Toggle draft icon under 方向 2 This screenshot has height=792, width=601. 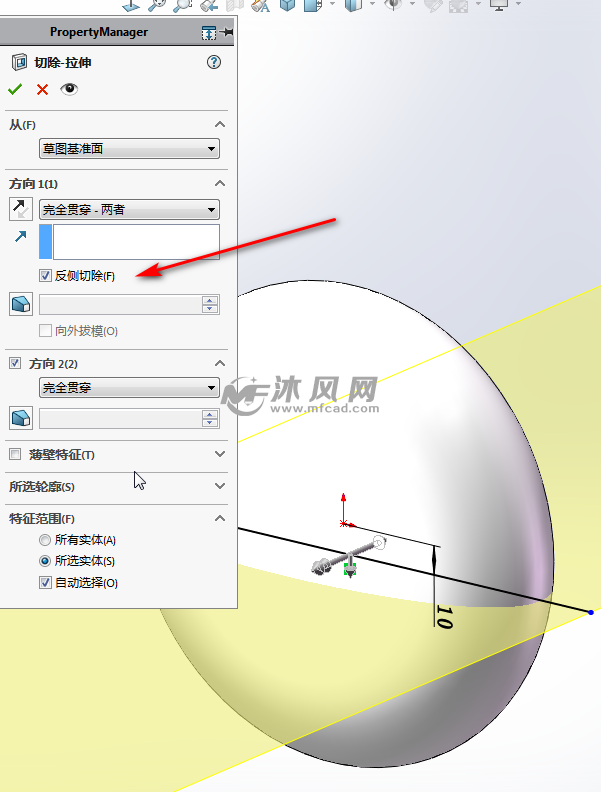(x=21, y=418)
